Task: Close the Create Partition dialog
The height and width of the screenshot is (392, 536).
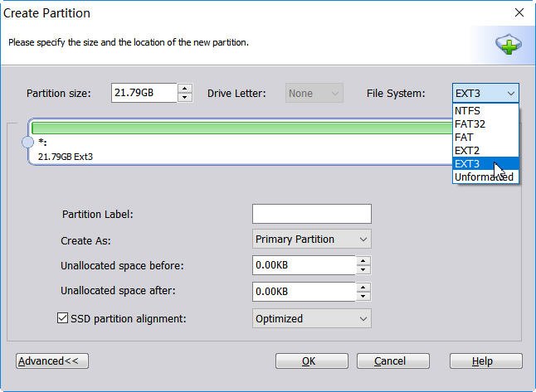Action: coord(519,12)
